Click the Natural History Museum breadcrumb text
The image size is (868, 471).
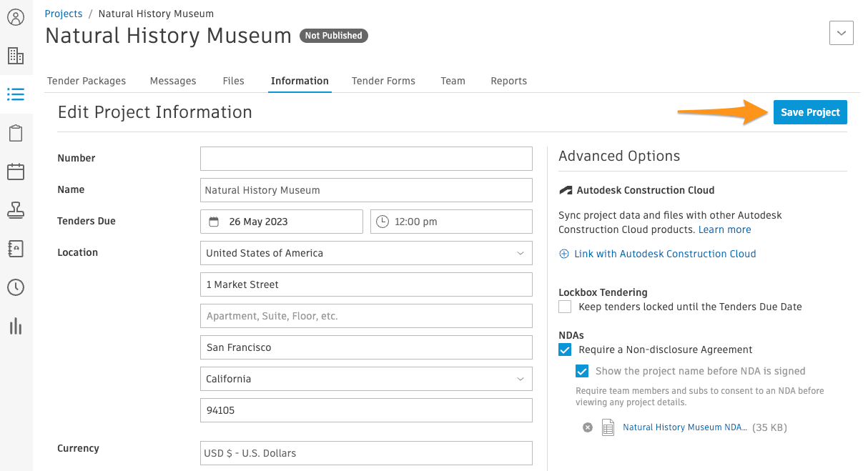(156, 14)
